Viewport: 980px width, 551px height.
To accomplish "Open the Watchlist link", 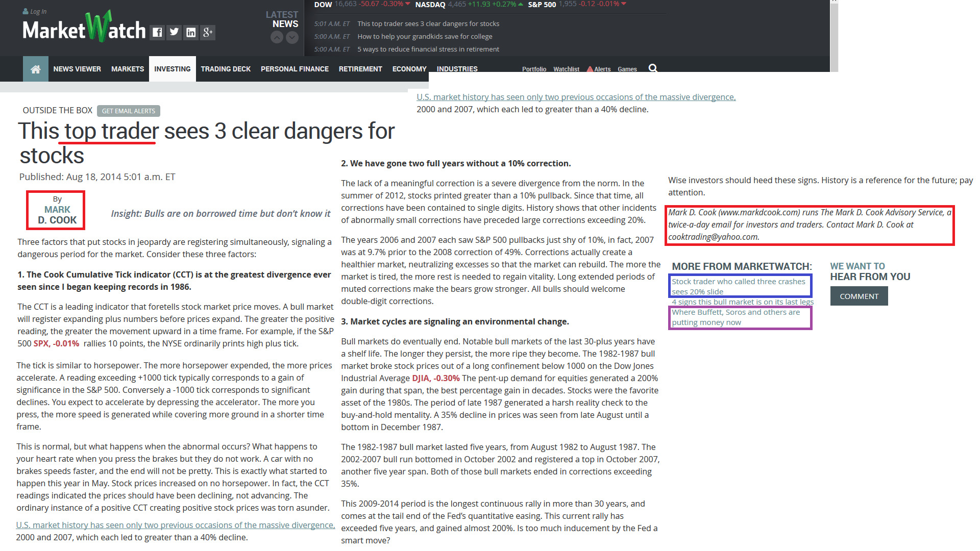I will pyautogui.click(x=566, y=69).
